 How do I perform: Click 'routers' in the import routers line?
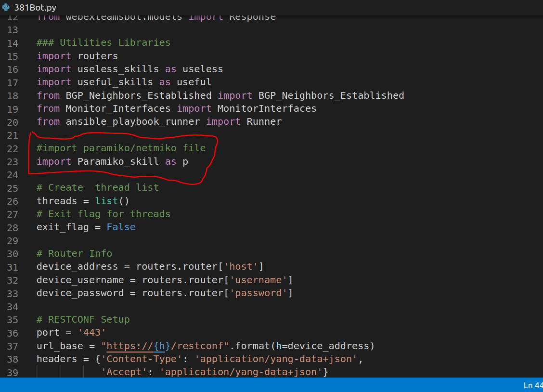(x=98, y=56)
